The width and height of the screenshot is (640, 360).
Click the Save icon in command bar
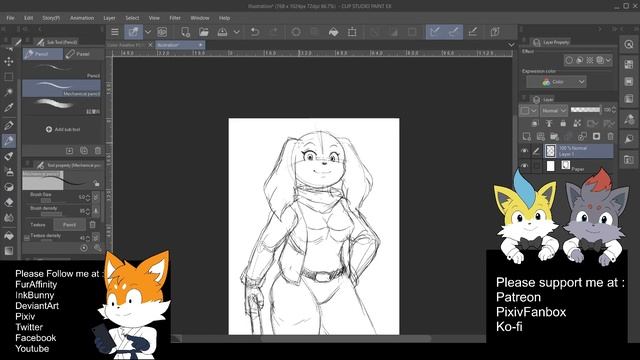(x=222, y=32)
